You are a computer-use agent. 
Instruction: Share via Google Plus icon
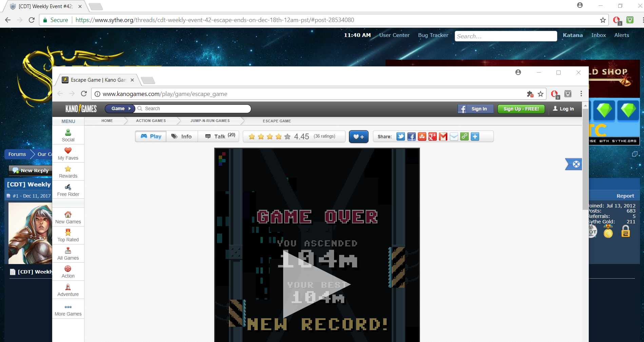[x=432, y=137]
